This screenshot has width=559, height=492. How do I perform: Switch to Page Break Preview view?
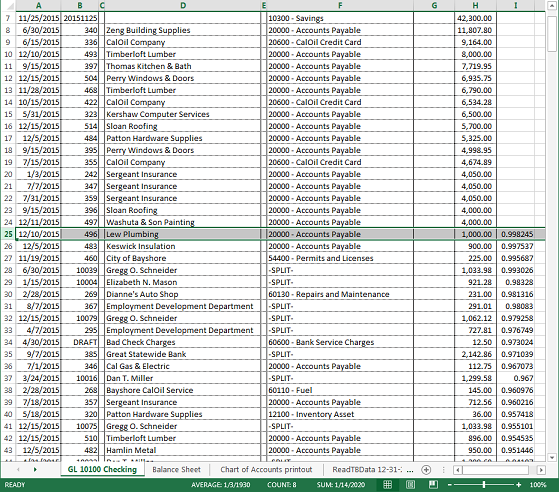coord(433,485)
